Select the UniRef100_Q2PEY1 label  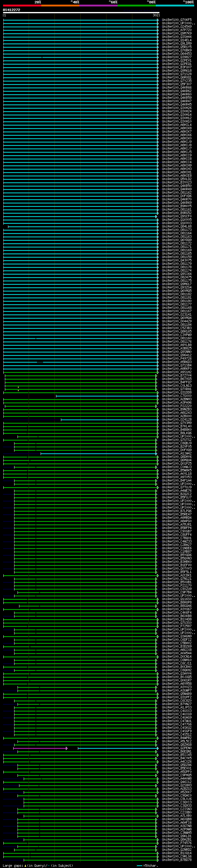pos(177,60)
